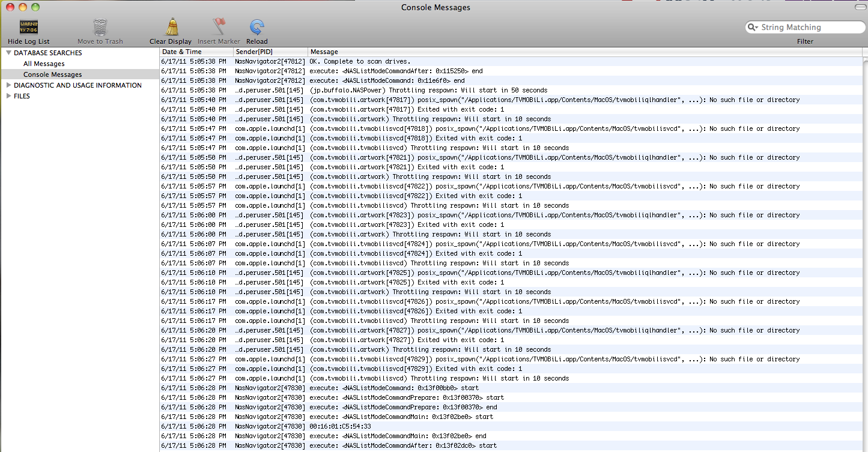Screen dimensions: 868x452
Task: Select 'tvmobilisvcd[47818]) Exited with exit code: 1' row
Action: tap(511, 138)
